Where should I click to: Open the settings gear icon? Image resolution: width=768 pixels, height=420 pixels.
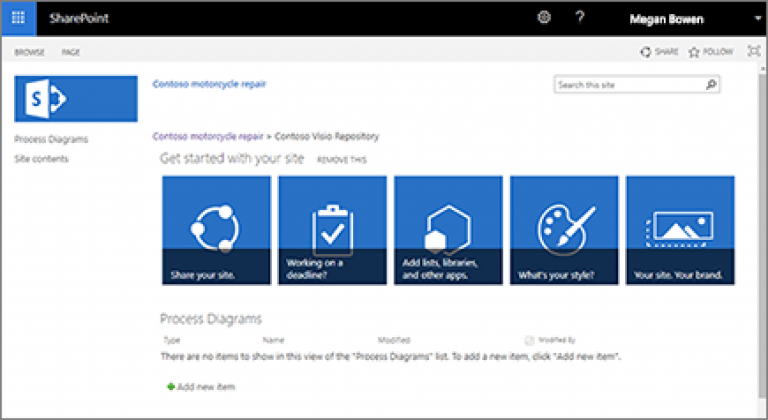[544, 18]
